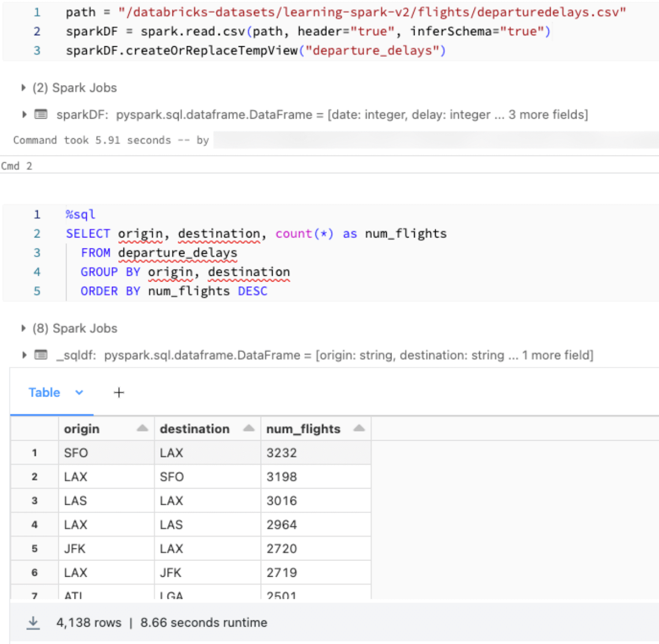659x644 pixels.
Task: Select the 3198 num_flights cell
Action: click(282, 477)
